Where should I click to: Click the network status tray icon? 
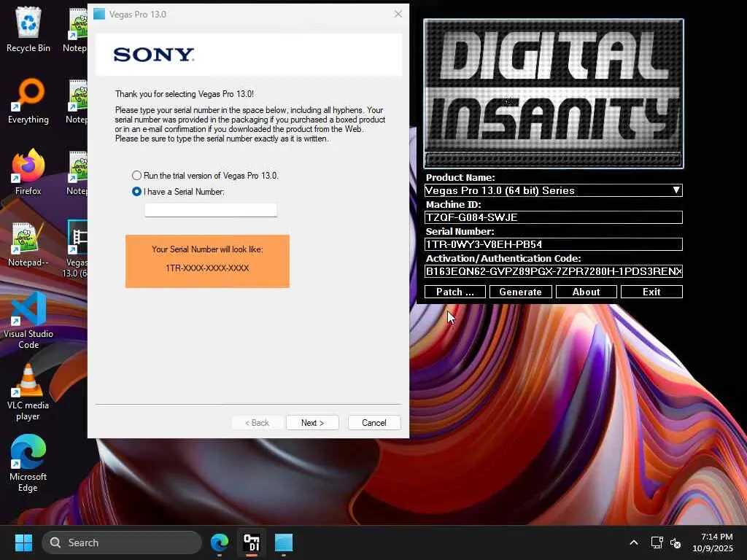[657, 542]
